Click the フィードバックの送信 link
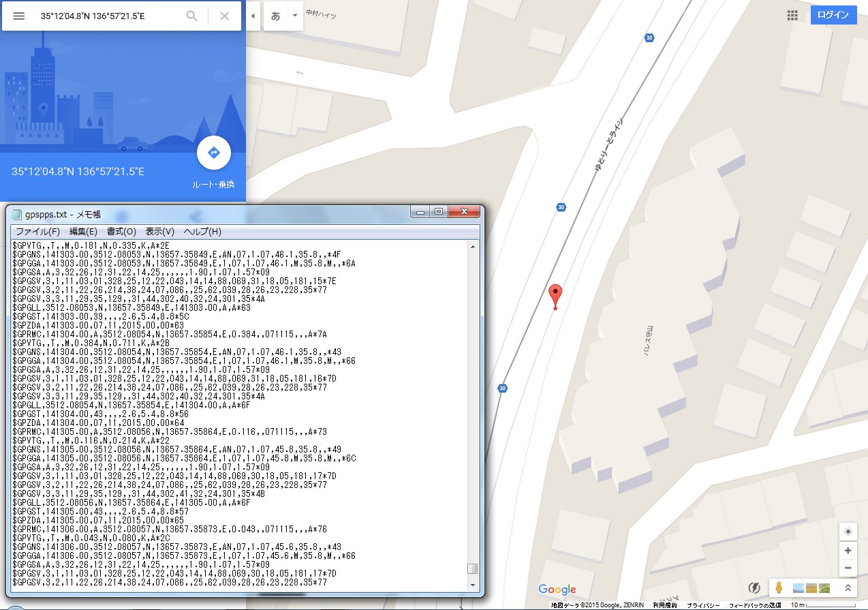The image size is (868, 610). (x=755, y=605)
